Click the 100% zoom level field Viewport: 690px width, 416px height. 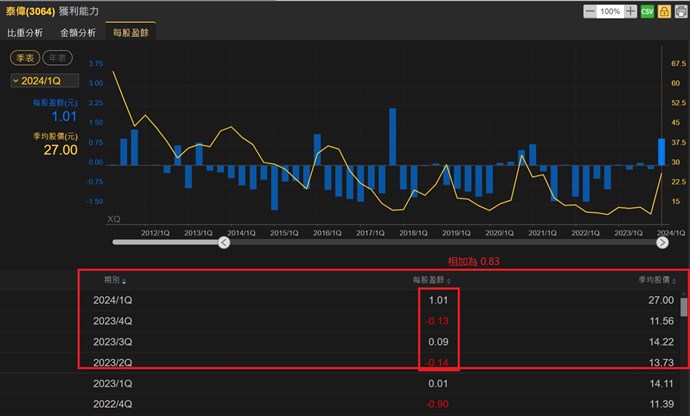click(x=610, y=11)
